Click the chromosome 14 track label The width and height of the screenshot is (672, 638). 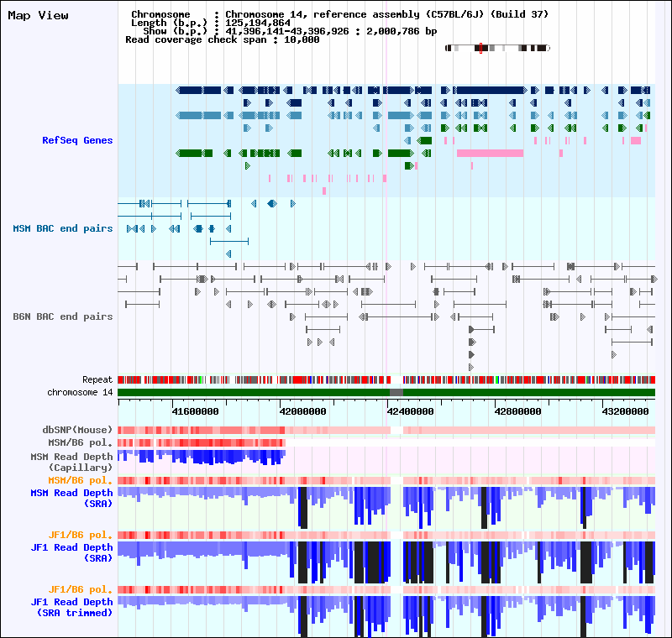pos(80,392)
